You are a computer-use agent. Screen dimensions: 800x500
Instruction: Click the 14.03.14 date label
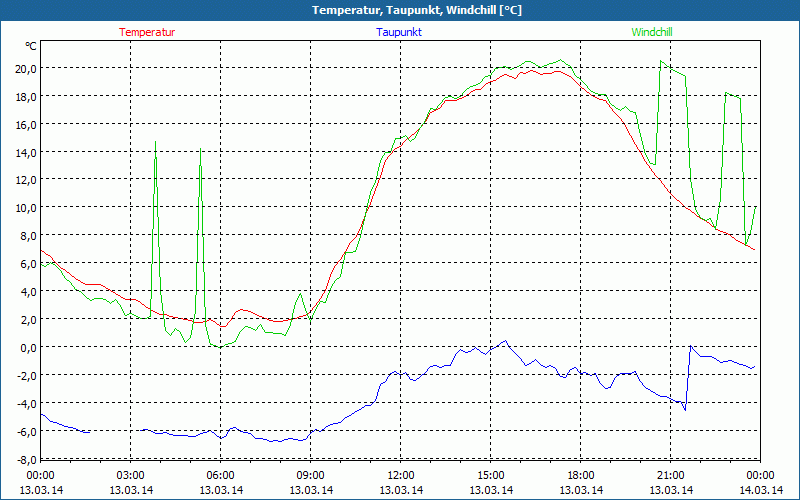pos(759,489)
